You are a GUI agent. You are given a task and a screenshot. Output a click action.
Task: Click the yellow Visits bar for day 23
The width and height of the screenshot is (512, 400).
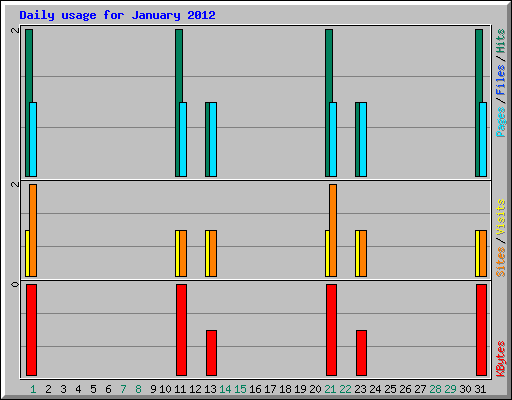[x=357, y=253]
